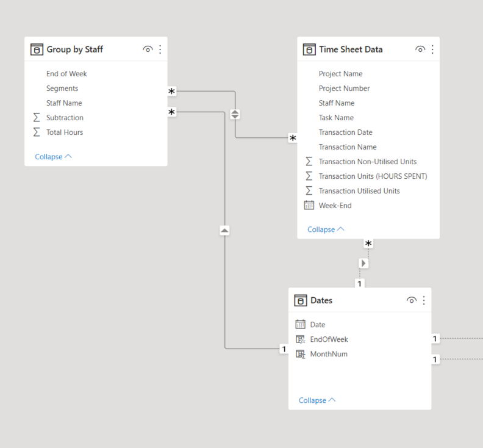Select the MonthNum field
This screenshot has width=483, height=448.
click(x=329, y=354)
